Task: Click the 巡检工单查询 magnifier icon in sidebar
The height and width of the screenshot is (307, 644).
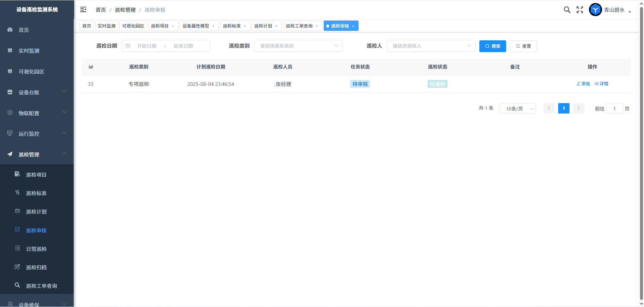Action: pyautogui.click(x=17, y=285)
